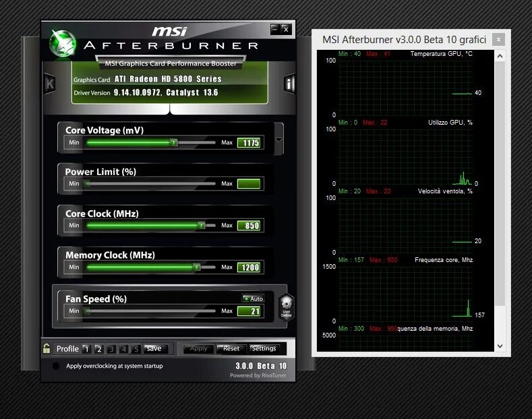Close the Afterburner grafici monitor window
This screenshot has height=419, width=532.
point(498,40)
